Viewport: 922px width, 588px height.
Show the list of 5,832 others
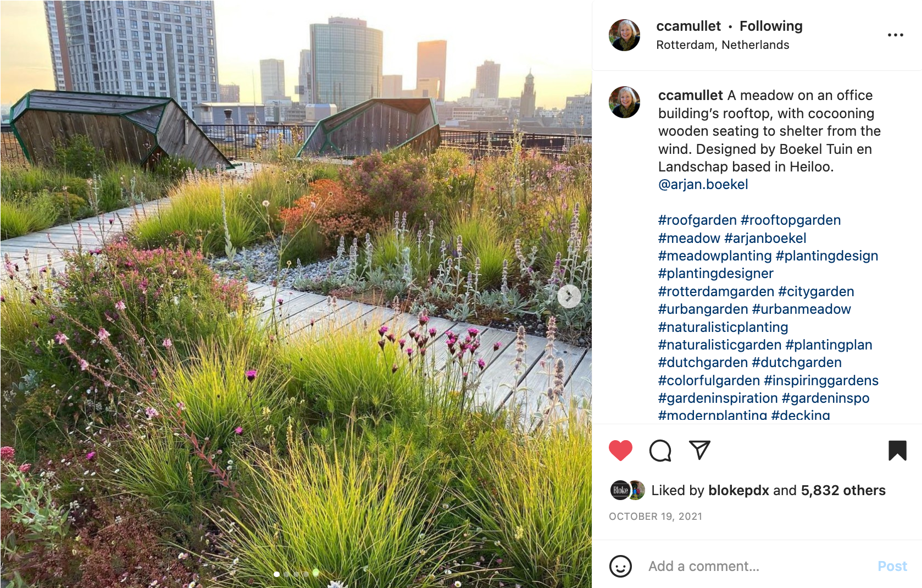pos(843,490)
